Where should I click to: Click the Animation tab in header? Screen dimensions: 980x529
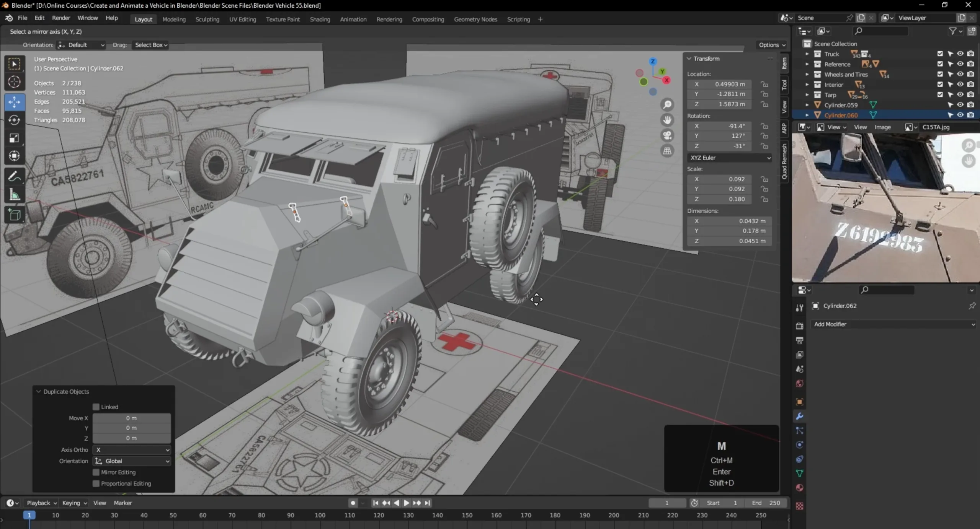click(353, 19)
